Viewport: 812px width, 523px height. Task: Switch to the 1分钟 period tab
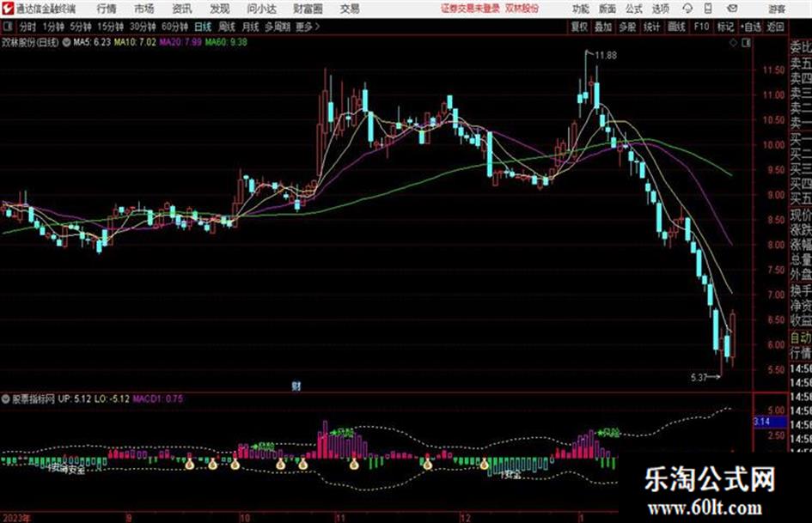[x=53, y=27]
